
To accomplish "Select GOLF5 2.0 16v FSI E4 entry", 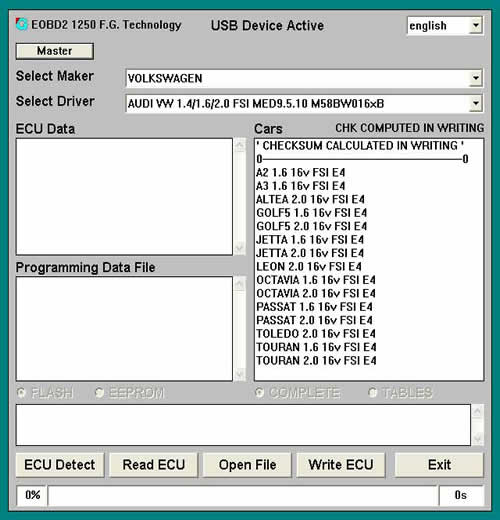I will click(312, 226).
